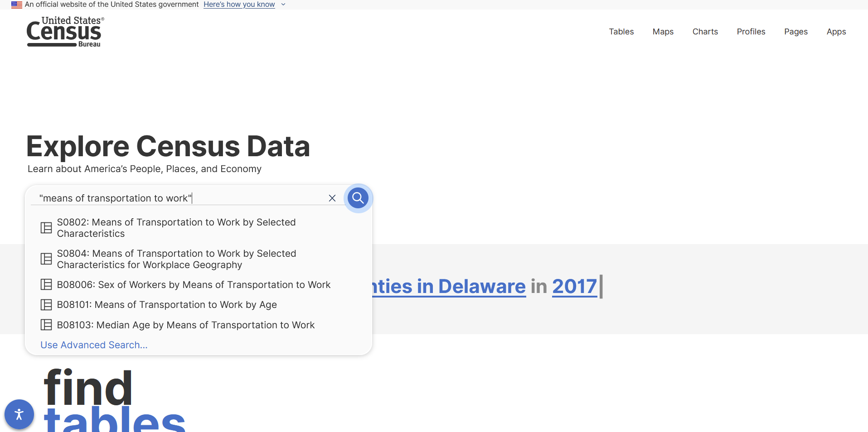The height and width of the screenshot is (432, 868).
Task: Open "Here's how you know" link
Action: point(239,5)
